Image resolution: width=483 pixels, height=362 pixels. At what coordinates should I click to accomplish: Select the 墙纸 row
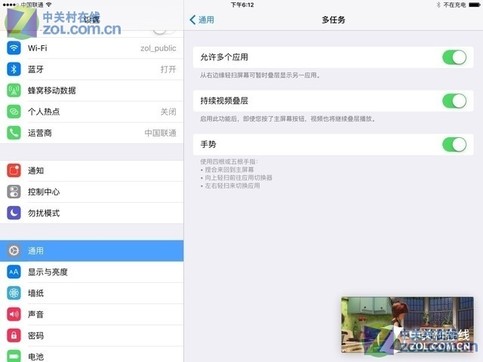click(x=92, y=293)
